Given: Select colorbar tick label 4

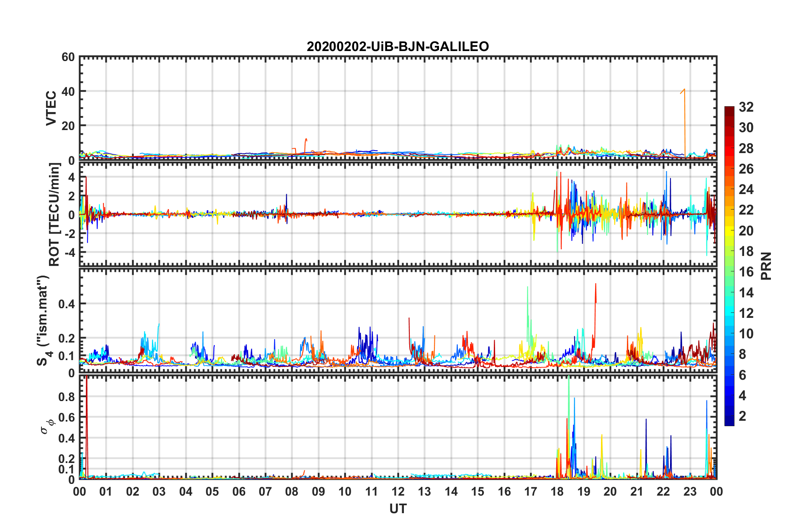Looking at the screenshot, I should [742, 396].
